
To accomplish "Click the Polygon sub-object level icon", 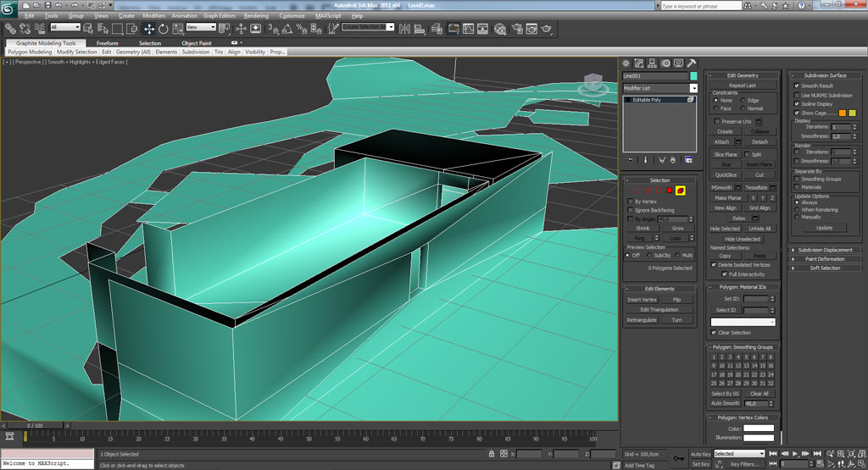I will coord(669,191).
